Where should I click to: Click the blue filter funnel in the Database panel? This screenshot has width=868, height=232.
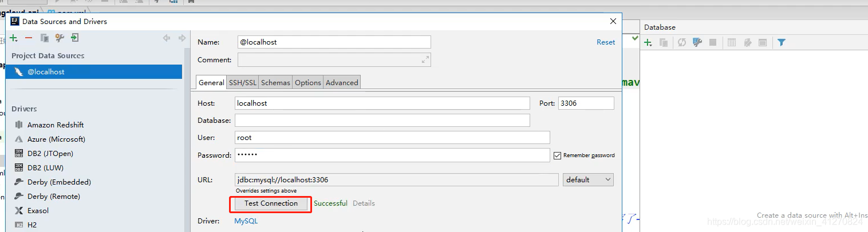[x=782, y=42]
